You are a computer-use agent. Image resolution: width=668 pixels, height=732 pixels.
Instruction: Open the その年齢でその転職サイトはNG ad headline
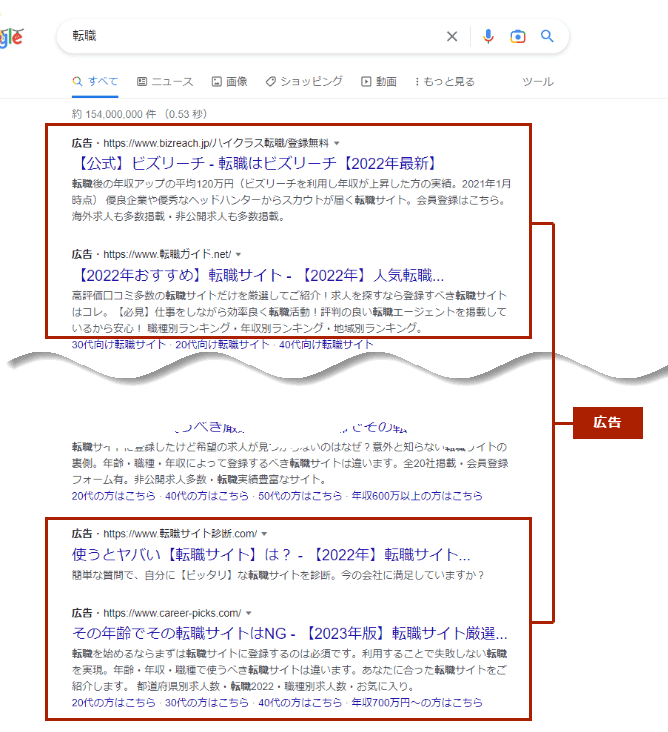tap(289, 633)
